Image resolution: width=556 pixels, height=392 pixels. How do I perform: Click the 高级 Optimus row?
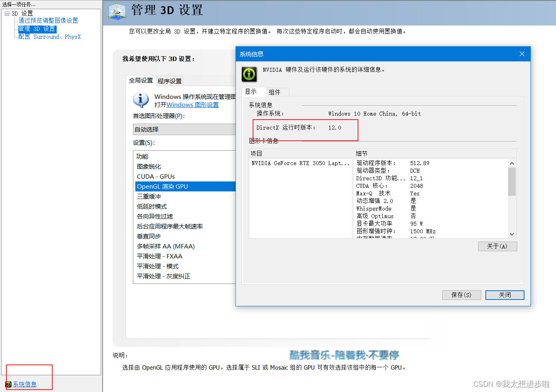tap(431, 216)
